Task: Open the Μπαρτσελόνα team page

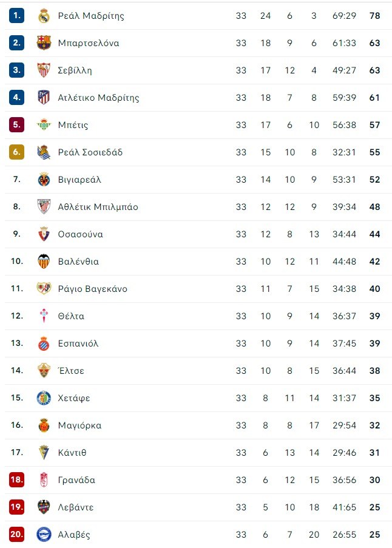Action: tap(89, 43)
